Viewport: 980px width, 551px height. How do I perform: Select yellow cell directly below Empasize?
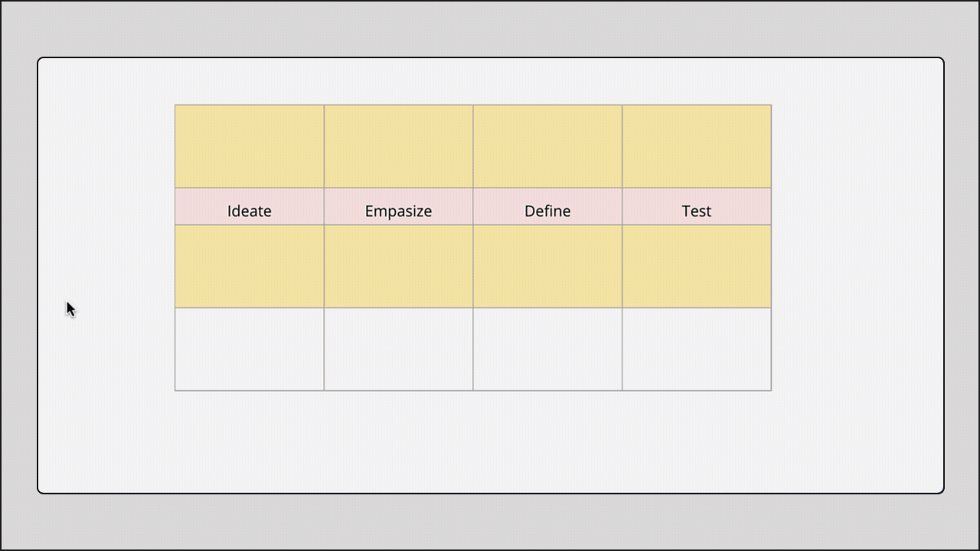(398, 266)
